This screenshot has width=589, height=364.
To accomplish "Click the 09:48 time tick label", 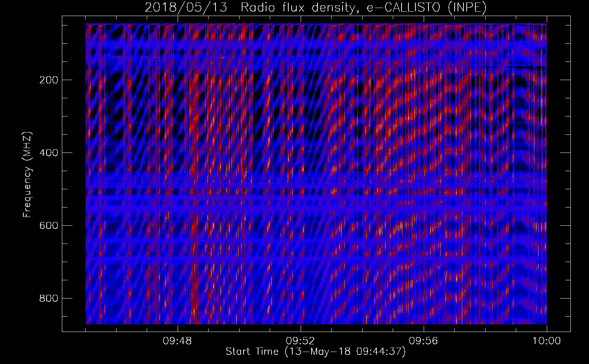I will tap(177, 341).
